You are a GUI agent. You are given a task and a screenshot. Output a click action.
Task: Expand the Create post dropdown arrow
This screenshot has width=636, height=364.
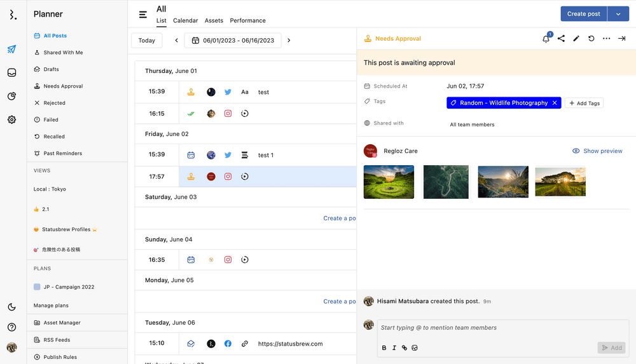point(618,14)
